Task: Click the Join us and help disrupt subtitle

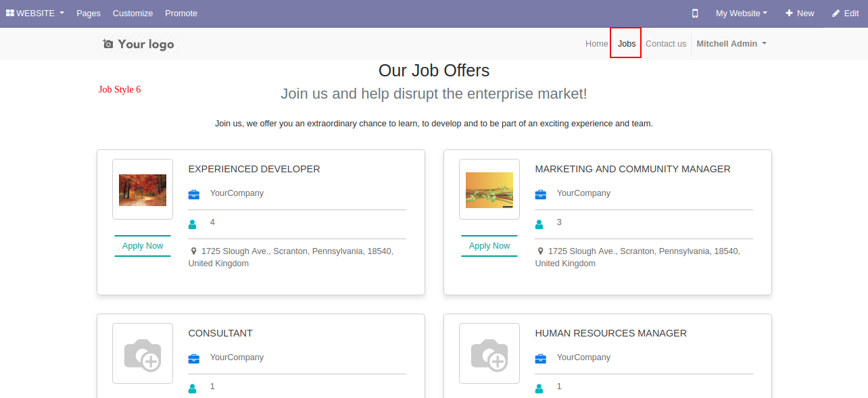Action: 434,94
